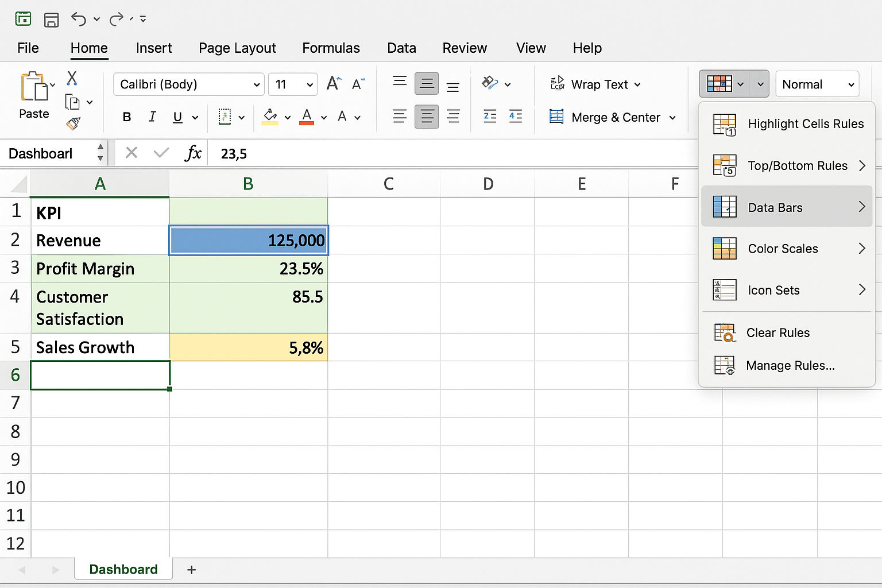Switch to the Review tab
Image resolution: width=882 pixels, height=588 pixels.
[x=465, y=48]
